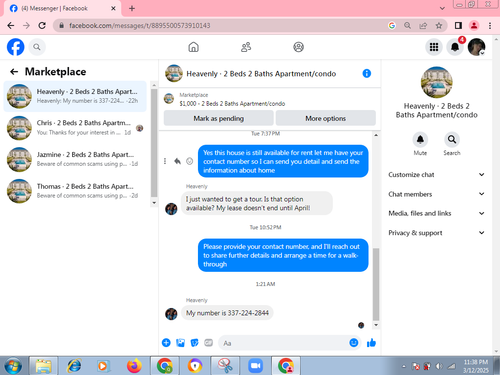The width and height of the screenshot is (500, 375).
Task: Go to the Home feed icon
Action: tap(193, 47)
